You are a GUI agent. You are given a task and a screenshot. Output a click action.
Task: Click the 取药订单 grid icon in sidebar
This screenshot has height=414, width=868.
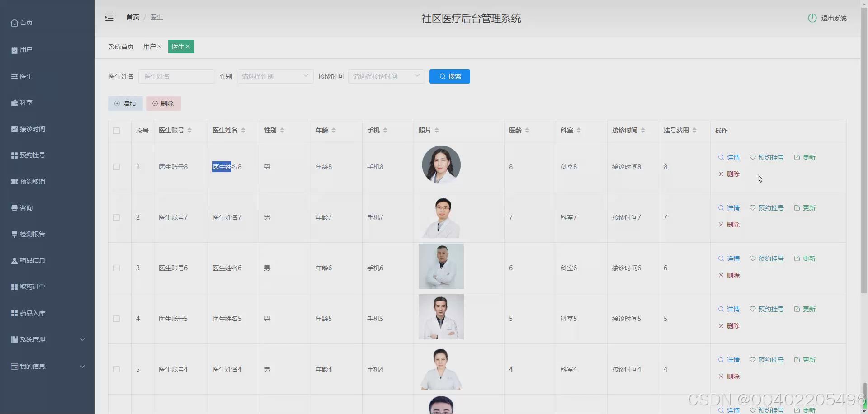14,287
